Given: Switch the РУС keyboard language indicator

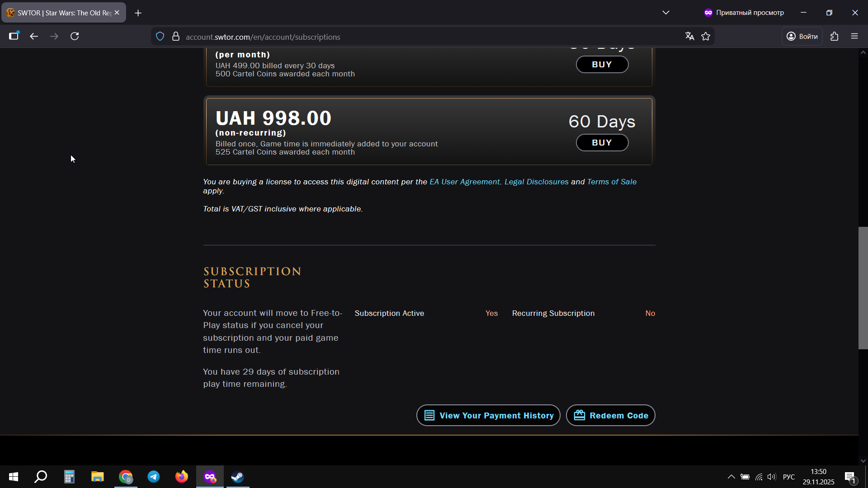Looking at the screenshot, I should pos(788,477).
